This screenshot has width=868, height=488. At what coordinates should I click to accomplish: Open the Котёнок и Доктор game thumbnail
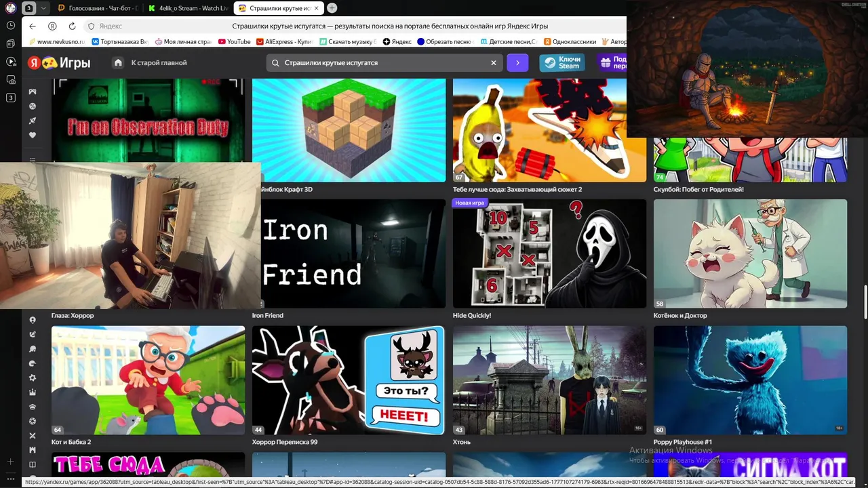[x=750, y=253]
